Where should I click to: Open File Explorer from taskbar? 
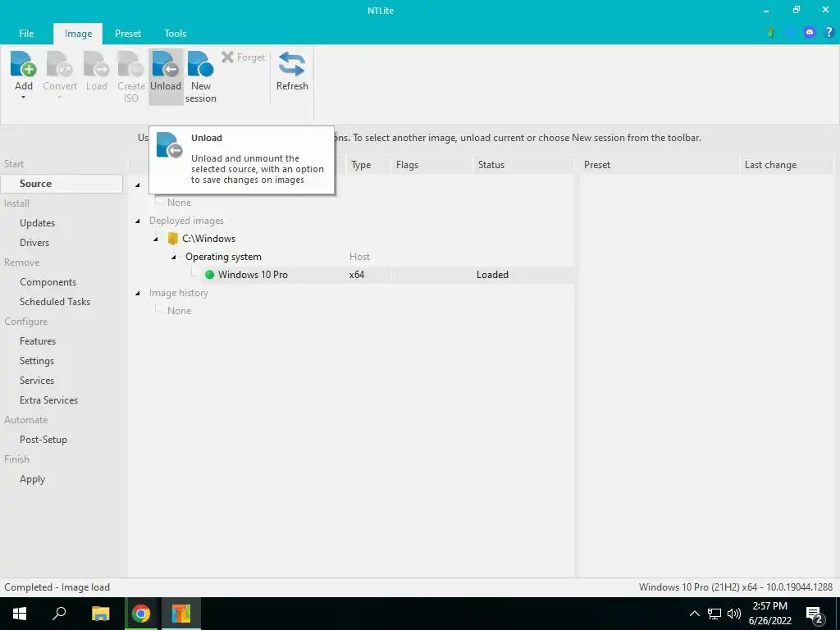[100, 614]
